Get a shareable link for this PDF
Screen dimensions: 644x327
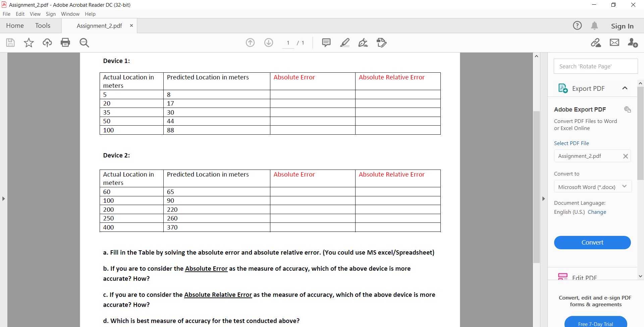tap(596, 43)
